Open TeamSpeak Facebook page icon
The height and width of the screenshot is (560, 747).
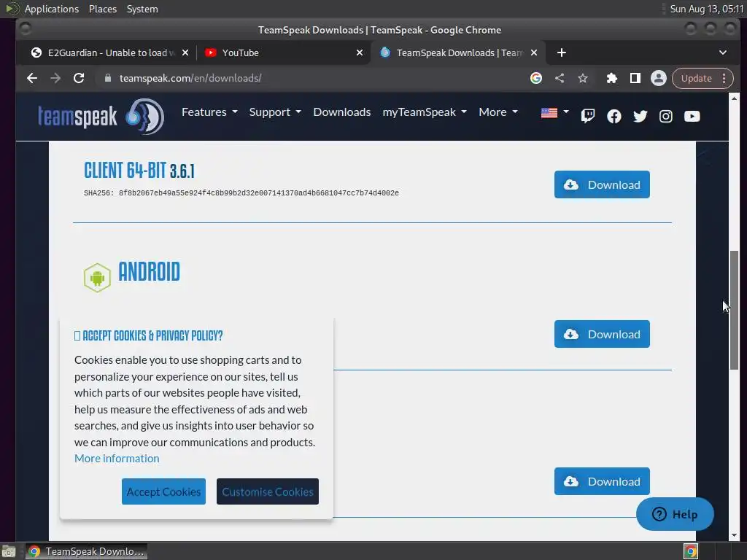[614, 116]
